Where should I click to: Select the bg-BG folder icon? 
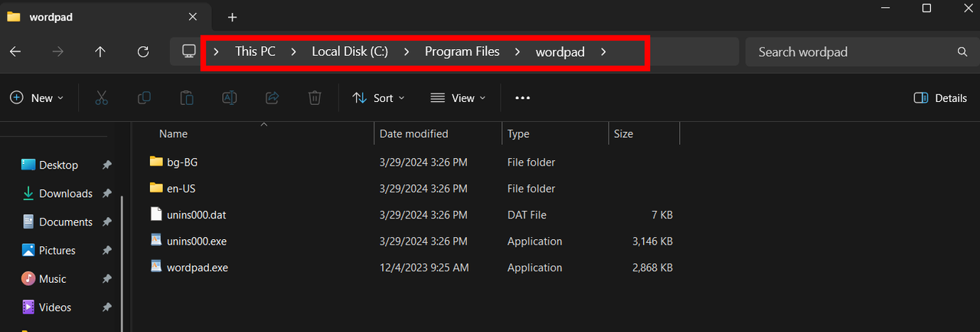(156, 162)
